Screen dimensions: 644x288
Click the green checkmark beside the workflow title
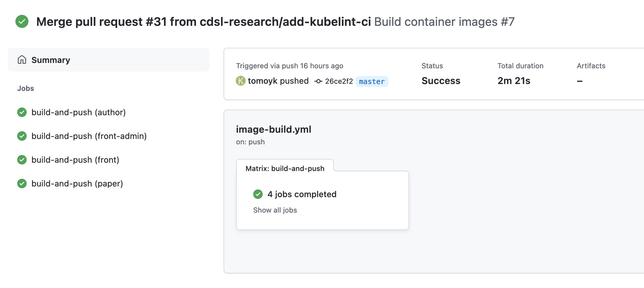point(22,21)
